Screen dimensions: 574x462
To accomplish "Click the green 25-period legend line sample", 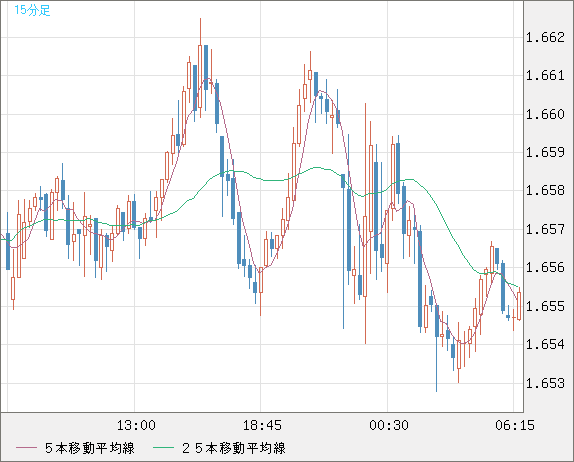I will click(163, 448).
